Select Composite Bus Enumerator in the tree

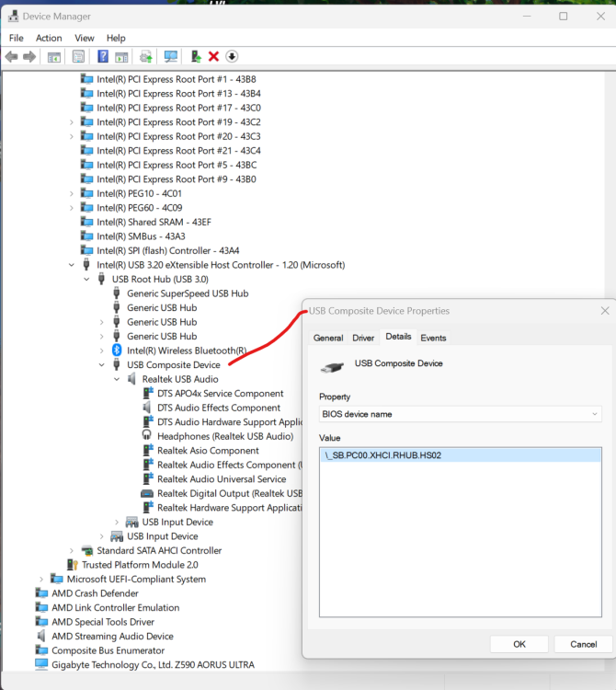[108, 650]
